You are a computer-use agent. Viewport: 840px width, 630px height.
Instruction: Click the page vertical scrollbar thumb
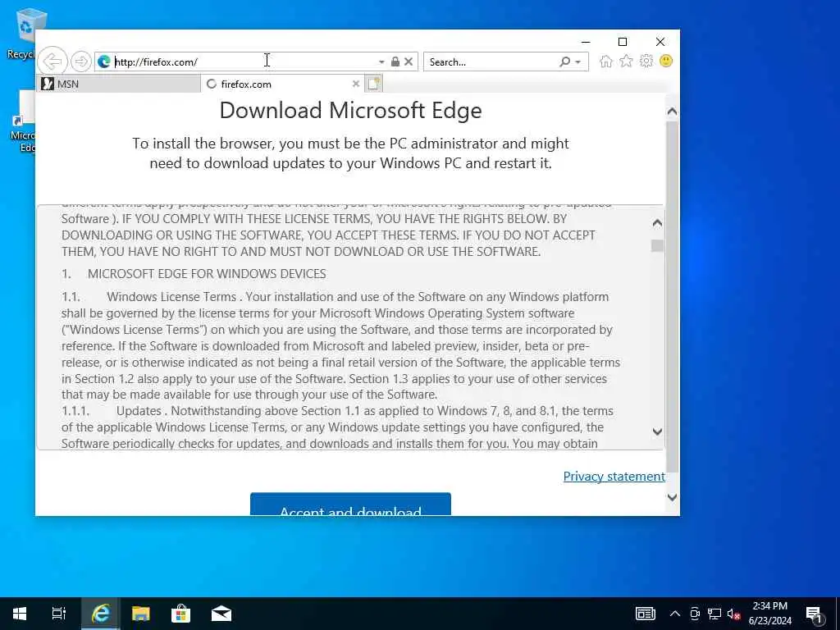click(673, 297)
